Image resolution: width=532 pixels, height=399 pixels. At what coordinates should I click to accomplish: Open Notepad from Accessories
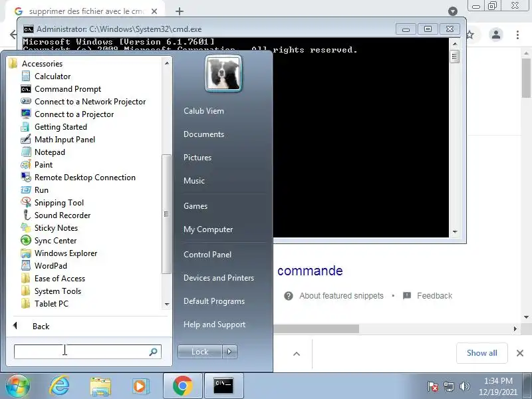43,152
